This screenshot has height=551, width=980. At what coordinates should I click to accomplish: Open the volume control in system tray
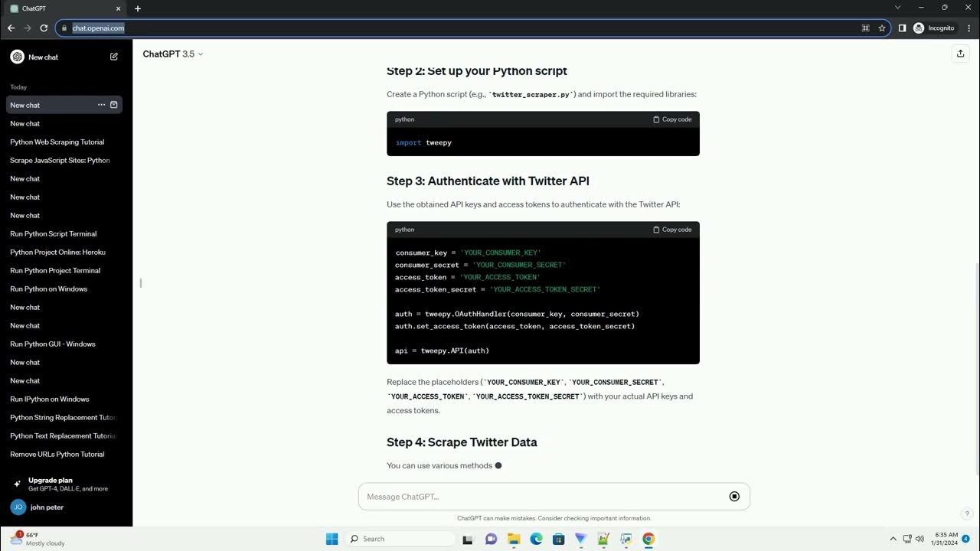[920, 539]
